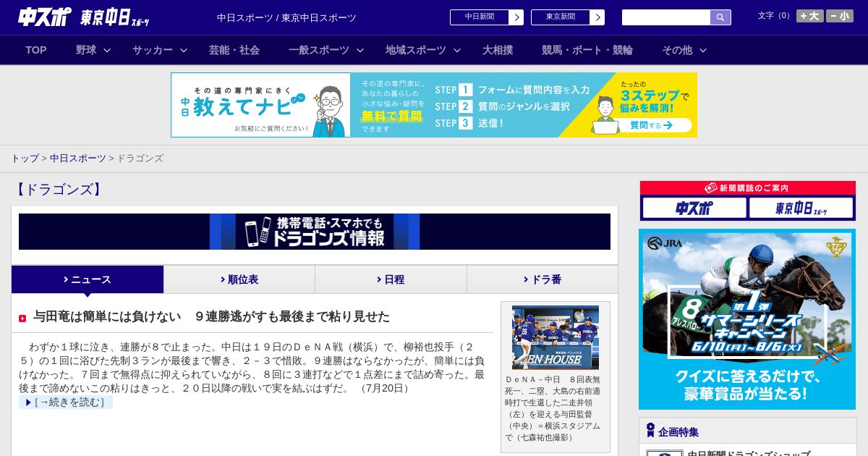Open the サッカー navigation menu
Screen dimensions: 868x456
coord(153,50)
